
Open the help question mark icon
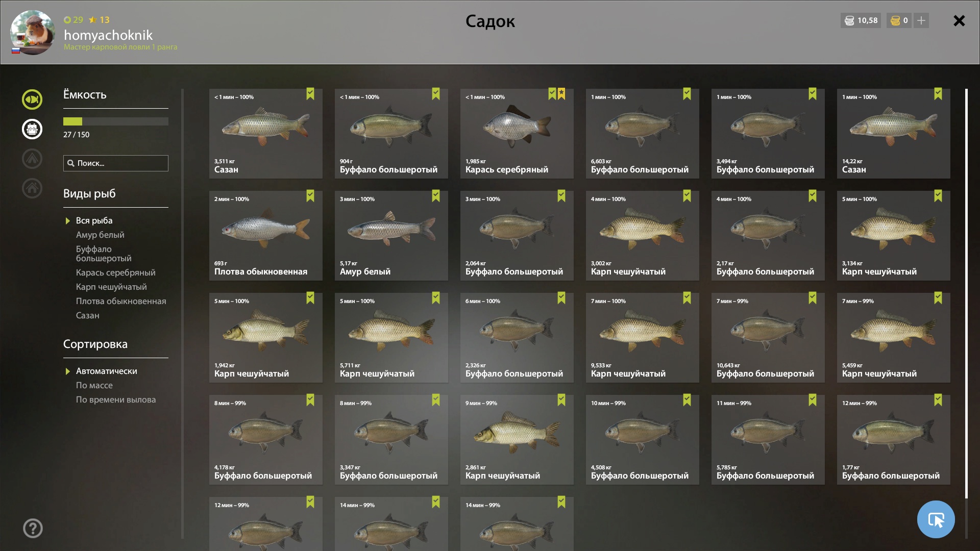coord(33,529)
